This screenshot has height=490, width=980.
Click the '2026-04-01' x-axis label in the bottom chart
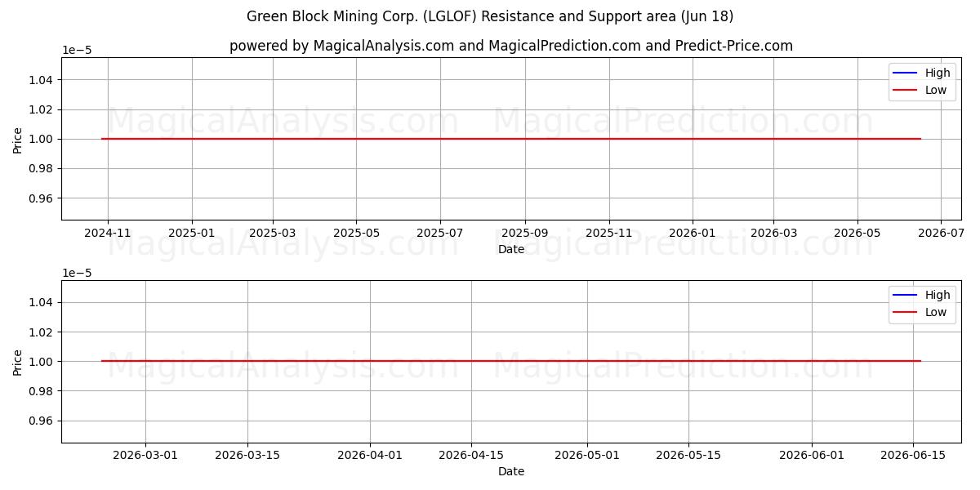tap(370, 456)
